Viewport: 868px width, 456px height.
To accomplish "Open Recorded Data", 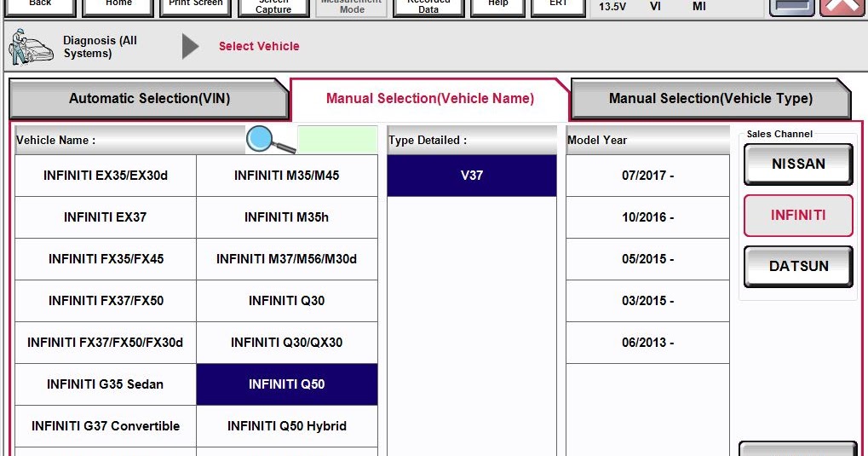I will point(428,7).
